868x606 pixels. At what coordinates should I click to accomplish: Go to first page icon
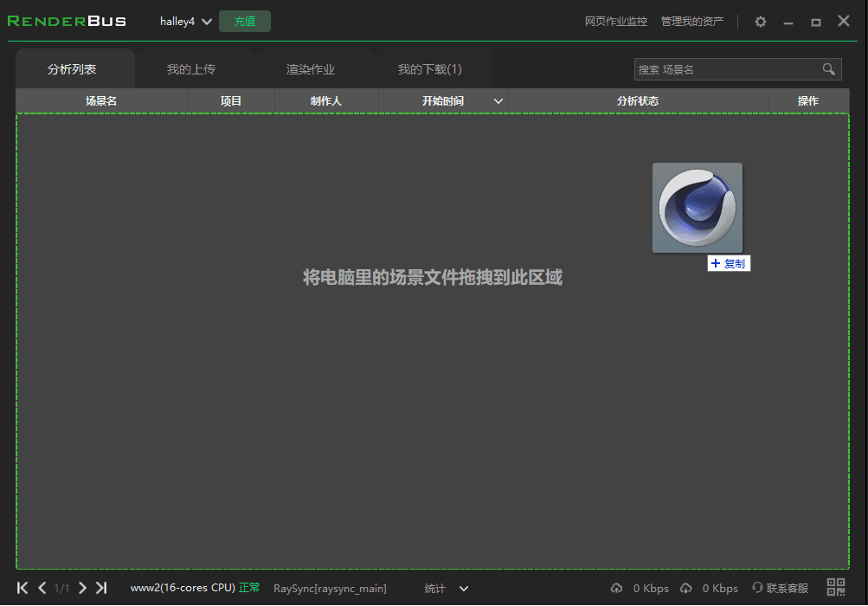[x=23, y=588]
